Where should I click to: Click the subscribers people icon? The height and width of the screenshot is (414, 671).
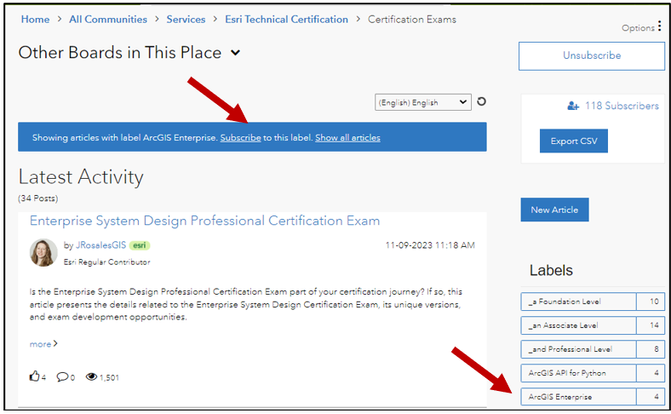pos(573,106)
